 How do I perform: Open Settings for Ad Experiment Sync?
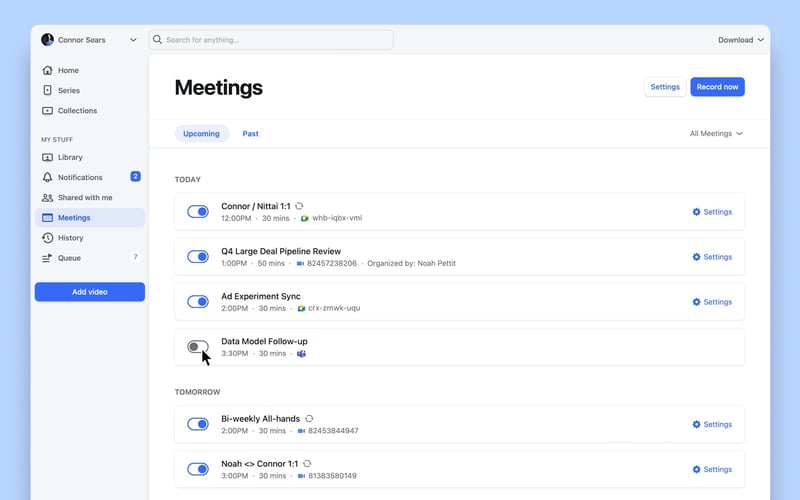(712, 302)
